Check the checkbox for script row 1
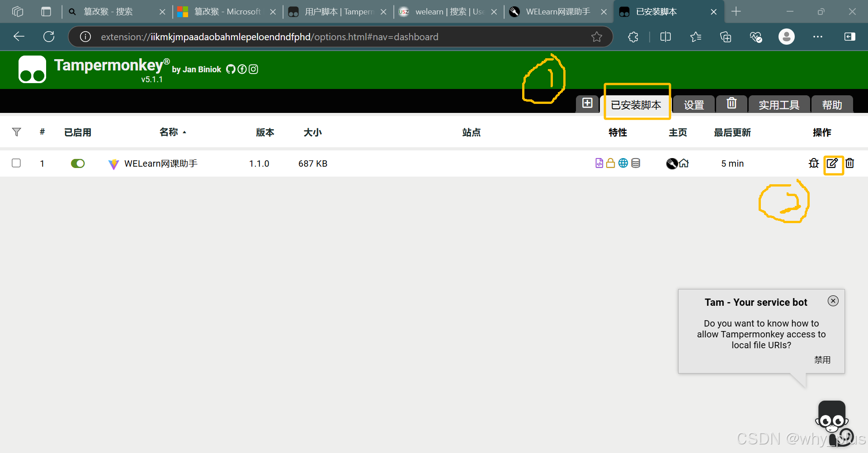 [16, 163]
